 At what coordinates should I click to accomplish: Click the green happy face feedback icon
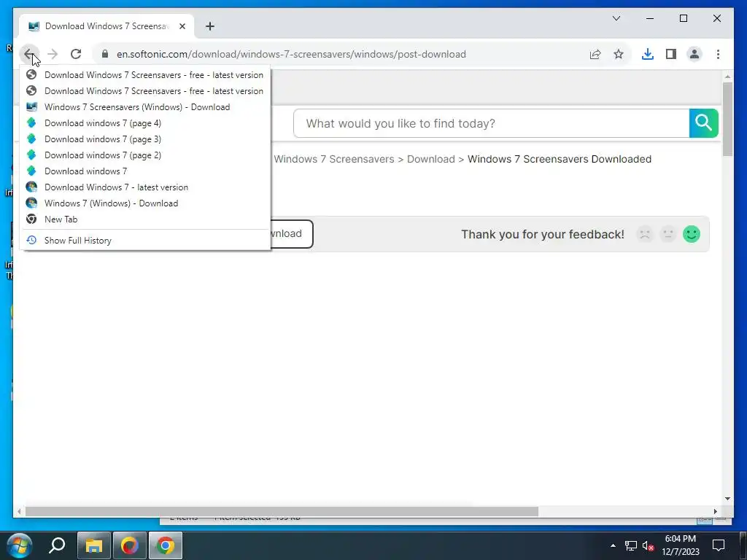tap(692, 234)
